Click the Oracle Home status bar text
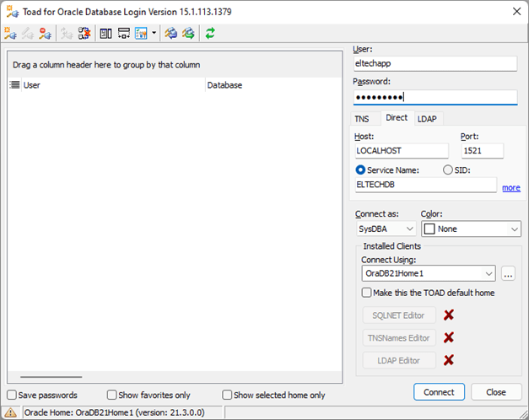The image size is (529, 420). pyautogui.click(x=115, y=412)
